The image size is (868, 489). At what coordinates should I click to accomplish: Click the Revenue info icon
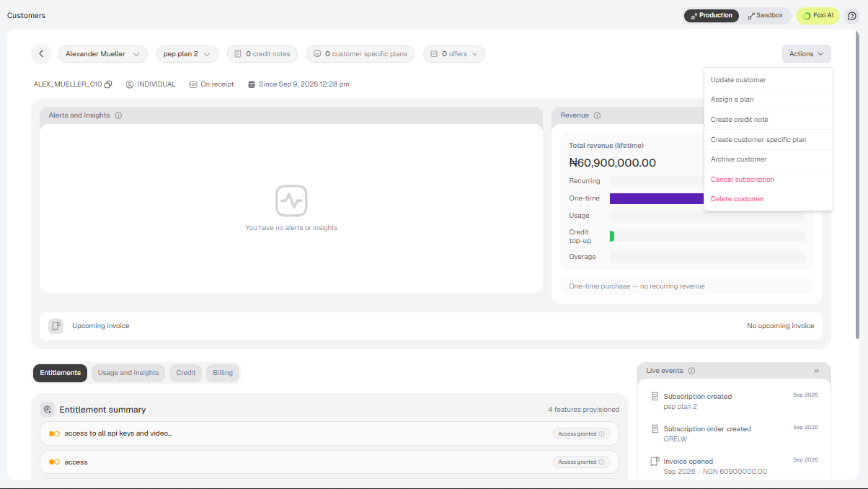(x=597, y=115)
